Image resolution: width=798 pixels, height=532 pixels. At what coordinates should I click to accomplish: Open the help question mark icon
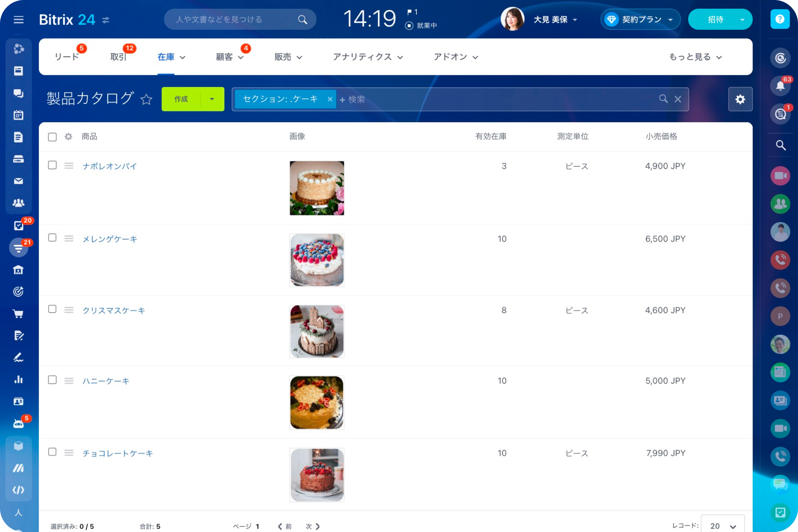780,19
